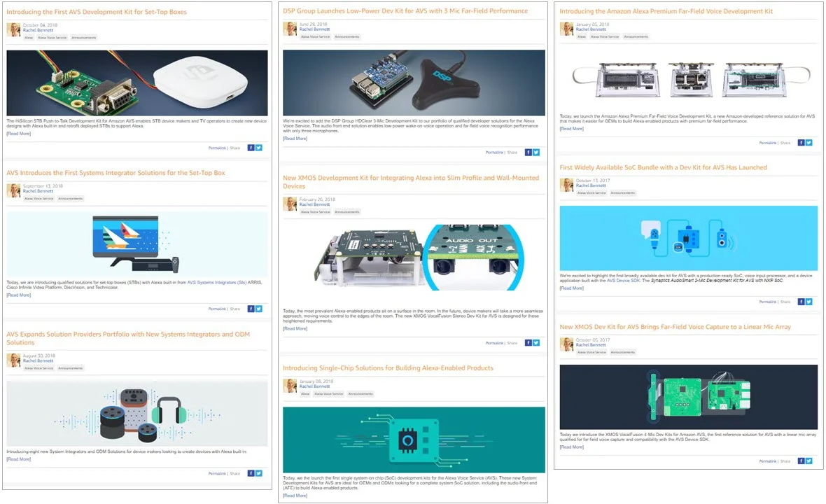Viewport: 826px width, 504px height.
Task: Click Rachel Bennett under June 28, 2018 date
Action: click(314, 29)
